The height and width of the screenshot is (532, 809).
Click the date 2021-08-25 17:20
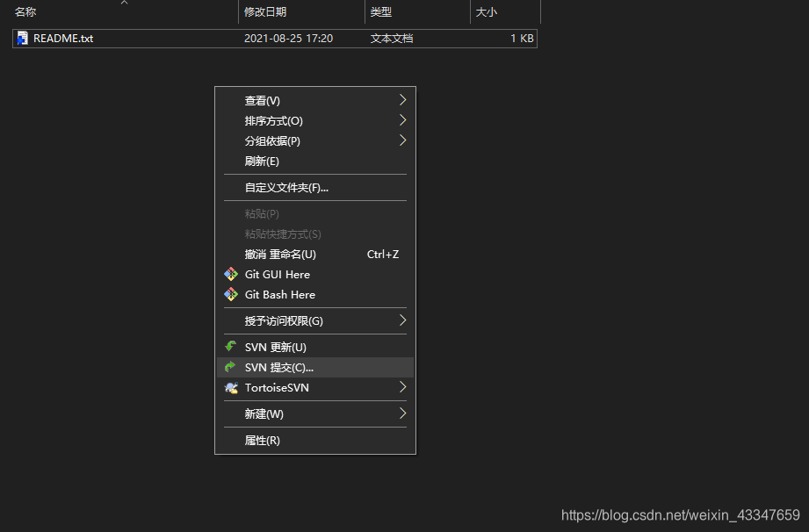pyautogui.click(x=288, y=38)
